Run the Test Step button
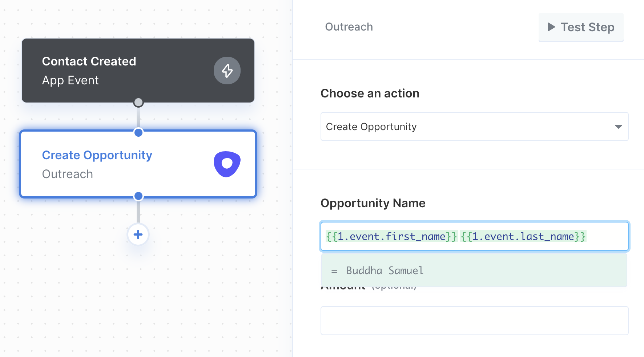Image resolution: width=644 pixels, height=357 pixels. tap(581, 27)
